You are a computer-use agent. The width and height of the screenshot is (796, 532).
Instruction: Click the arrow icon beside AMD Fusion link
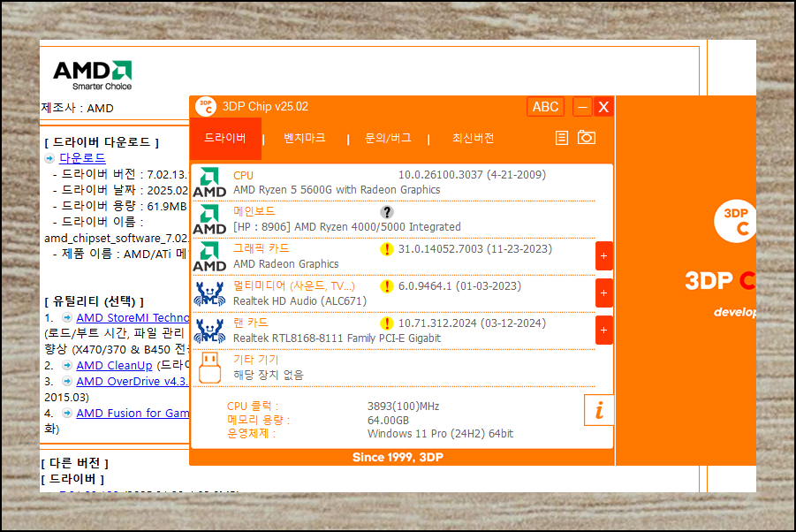click(66, 414)
